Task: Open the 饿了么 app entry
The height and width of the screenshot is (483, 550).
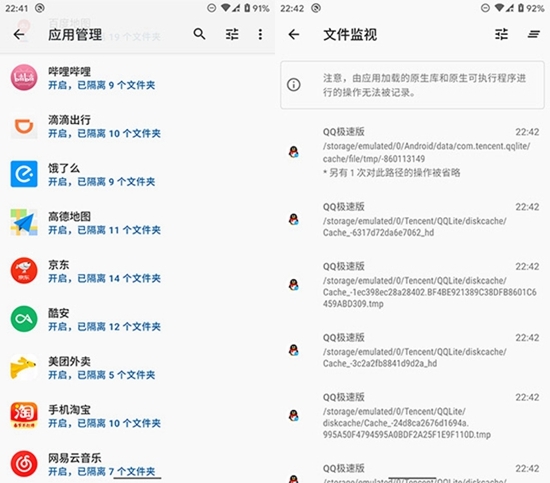Action: (x=138, y=174)
